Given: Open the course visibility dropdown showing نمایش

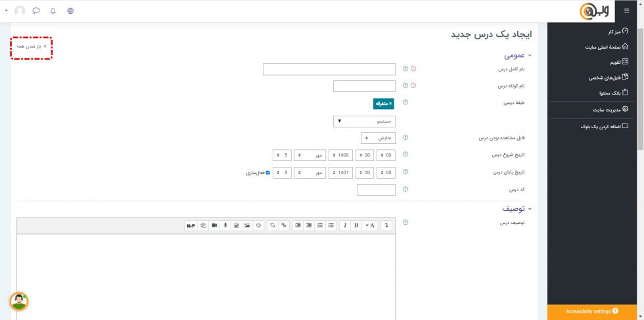Looking at the screenshot, I should 378,138.
